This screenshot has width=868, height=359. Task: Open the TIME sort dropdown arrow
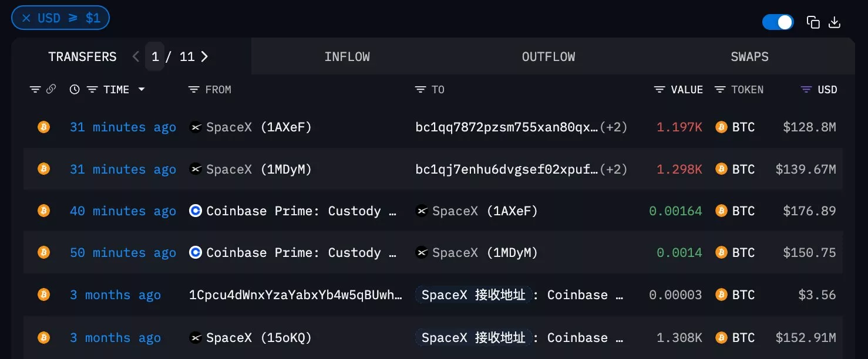[142, 89]
